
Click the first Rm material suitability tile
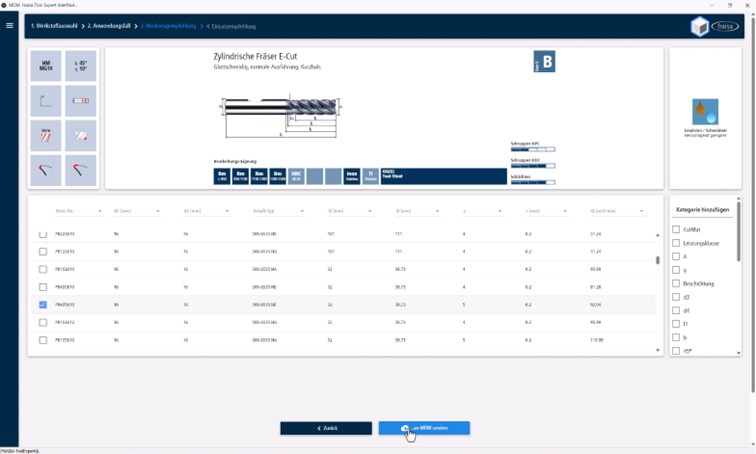[x=222, y=176]
